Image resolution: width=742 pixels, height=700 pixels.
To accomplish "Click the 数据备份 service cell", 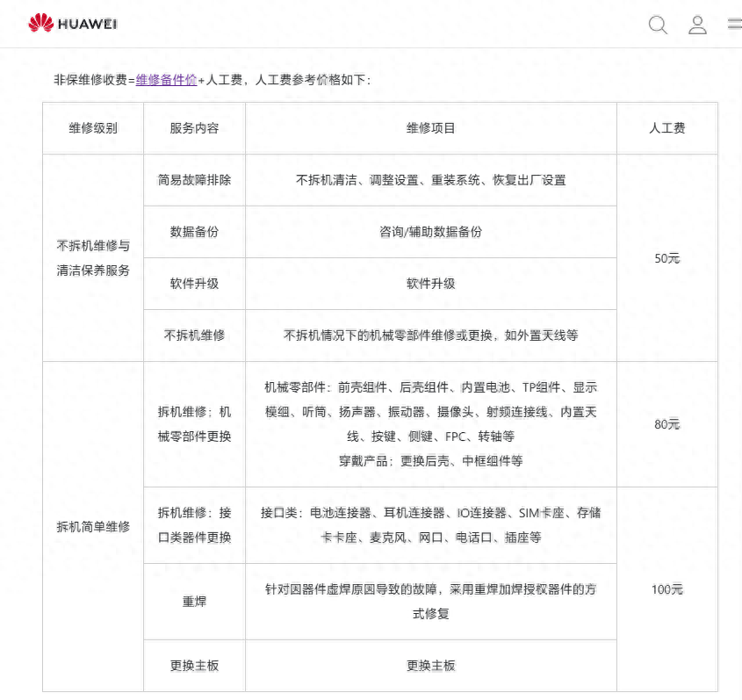I will coord(193,232).
